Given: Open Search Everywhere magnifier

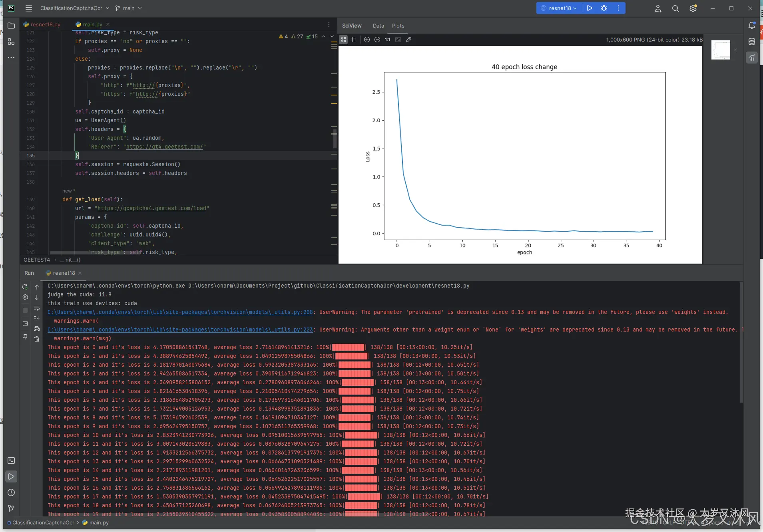Looking at the screenshot, I should (x=675, y=8).
